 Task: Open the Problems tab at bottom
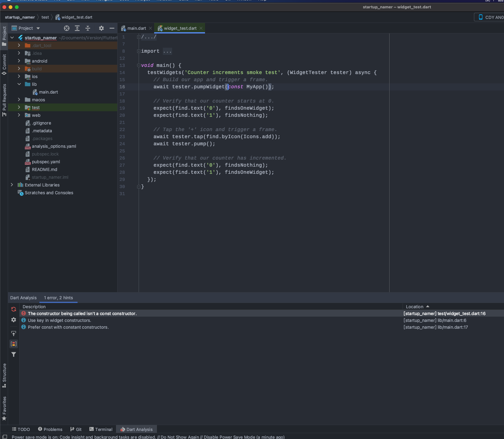pos(50,429)
